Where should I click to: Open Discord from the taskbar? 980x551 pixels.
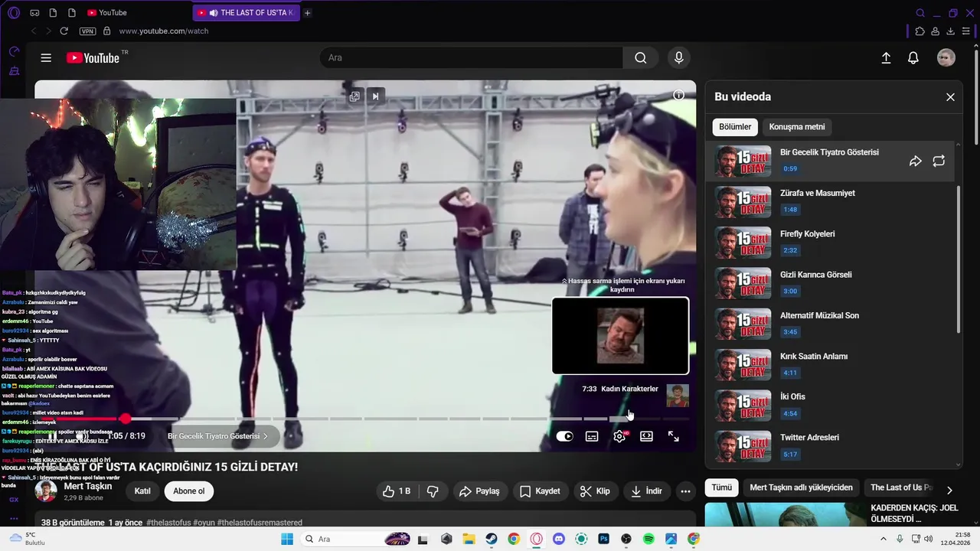(x=559, y=539)
